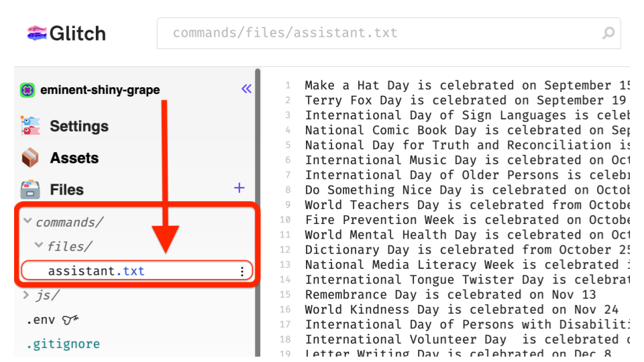Click the Files drawer icon
Image resolution: width=644 pixels, height=362 pixels.
tap(30, 190)
